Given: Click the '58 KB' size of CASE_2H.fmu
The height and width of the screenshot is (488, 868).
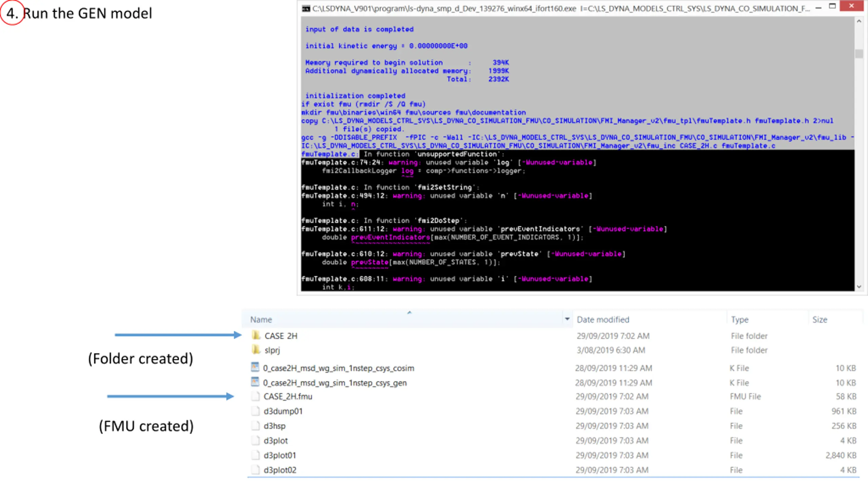Looking at the screenshot, I should pyautogui.click(x=846, y=396).
